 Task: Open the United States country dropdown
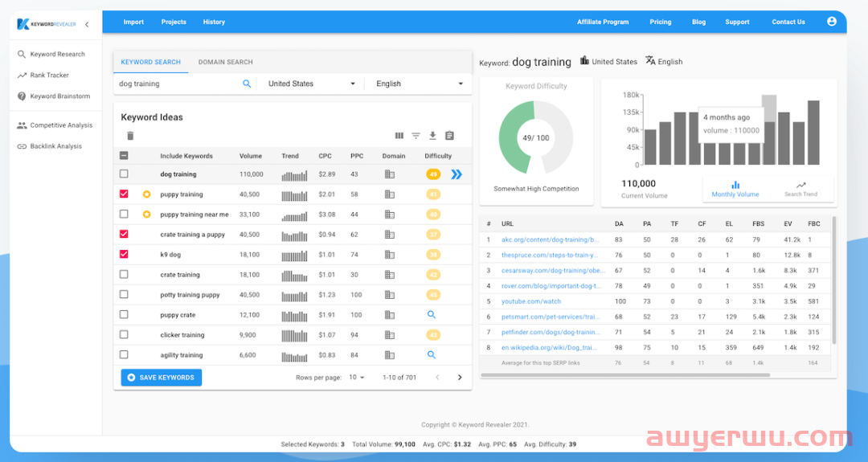[x=311, y=84]
